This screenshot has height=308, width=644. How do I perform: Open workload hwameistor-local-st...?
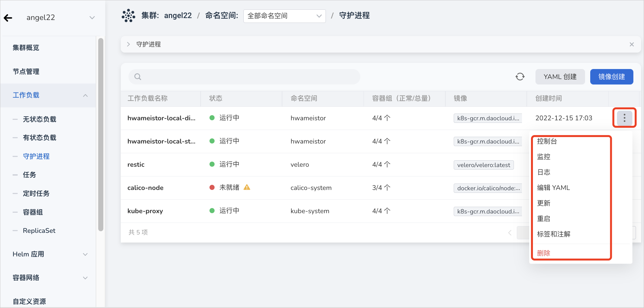coord(161,141)
